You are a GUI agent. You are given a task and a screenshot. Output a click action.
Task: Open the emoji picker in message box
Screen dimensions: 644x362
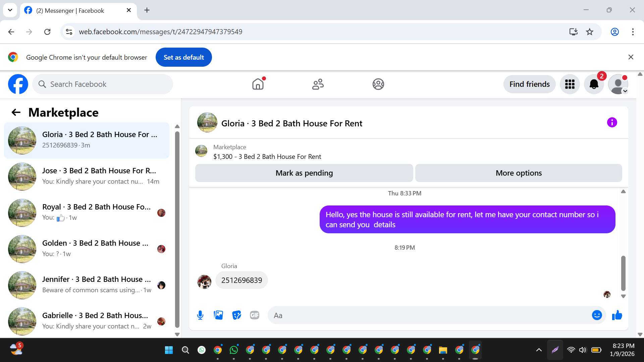pyautogui.click(x=597, y=315)
